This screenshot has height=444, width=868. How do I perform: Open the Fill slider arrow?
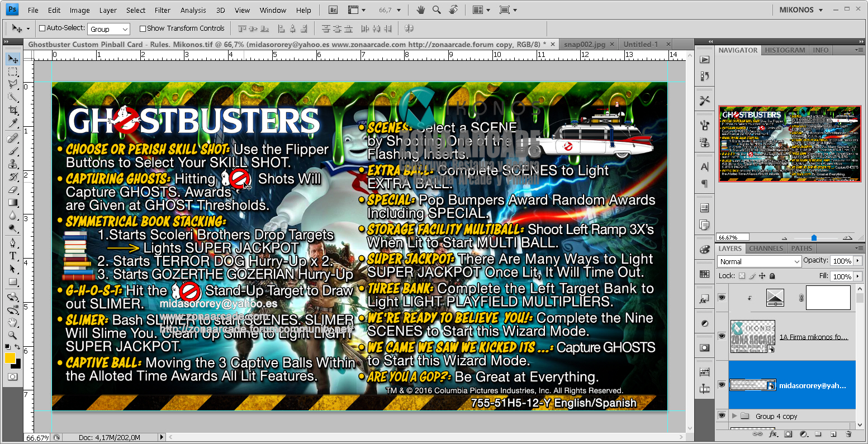[x=857, y=276]
